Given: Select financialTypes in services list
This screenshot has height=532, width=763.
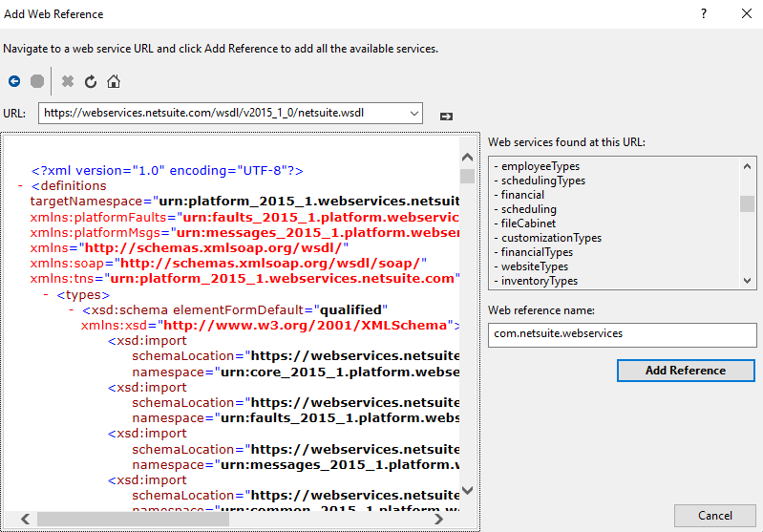Looking at the screenshot, I should (537, 252).
